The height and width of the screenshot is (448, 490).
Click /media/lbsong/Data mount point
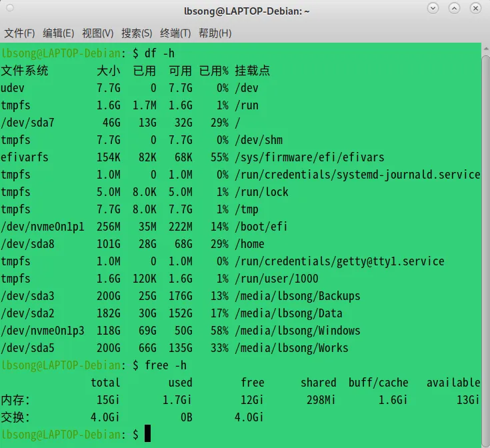[x=289, y=313]
